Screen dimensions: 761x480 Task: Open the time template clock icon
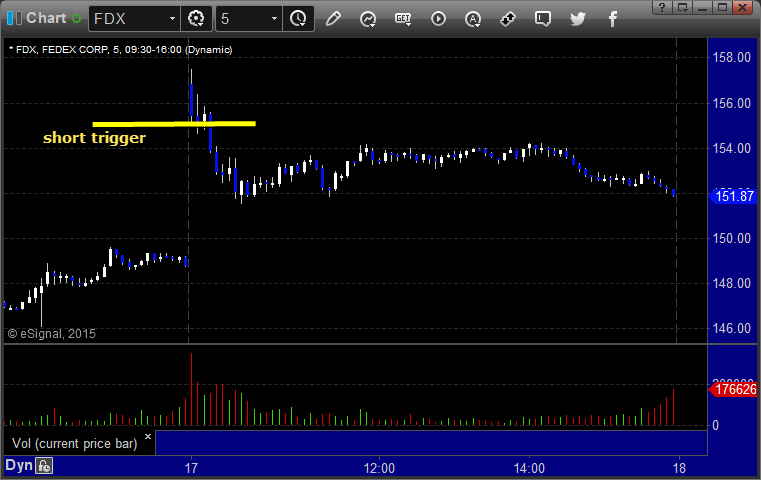[298, 19]
